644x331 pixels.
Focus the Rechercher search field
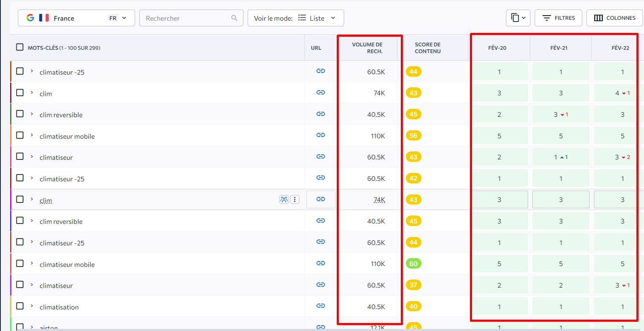pyautogui.click(x=191, y=18)
